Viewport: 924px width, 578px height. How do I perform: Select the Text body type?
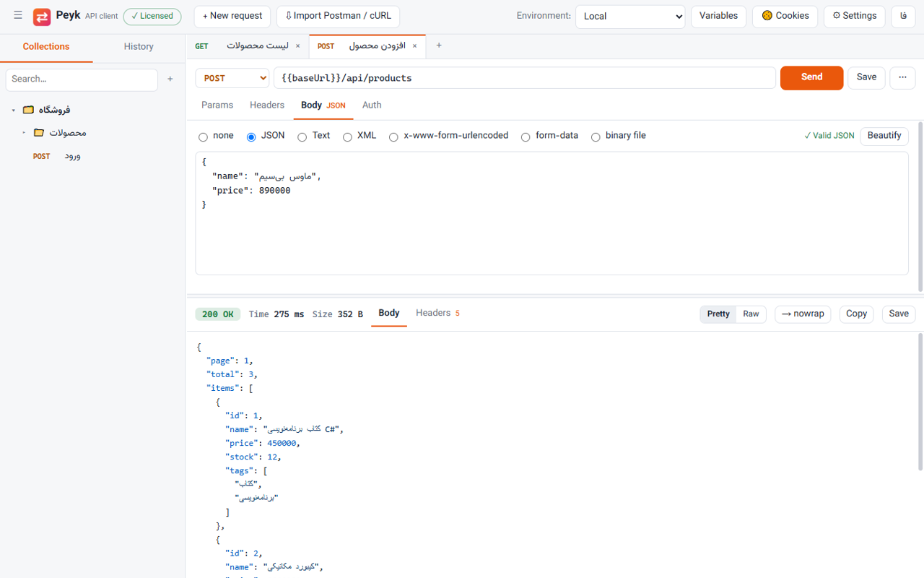click(x=302, y=137)
